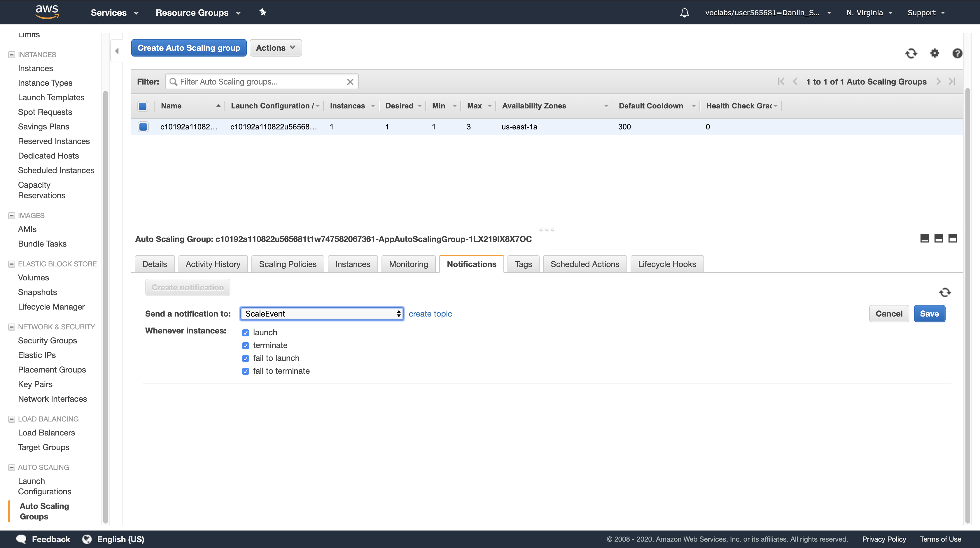Clear the filter with the X icon

pyautogui.click(x=350, y=82)
